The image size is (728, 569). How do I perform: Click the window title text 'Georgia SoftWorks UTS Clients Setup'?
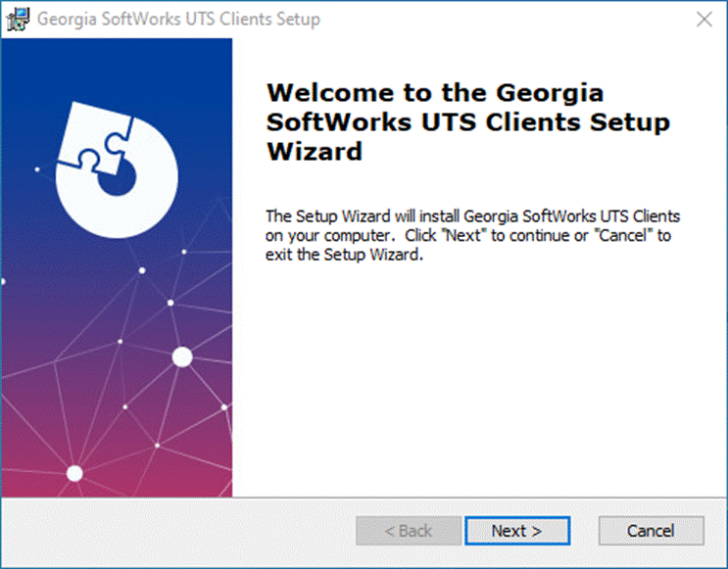178,19
